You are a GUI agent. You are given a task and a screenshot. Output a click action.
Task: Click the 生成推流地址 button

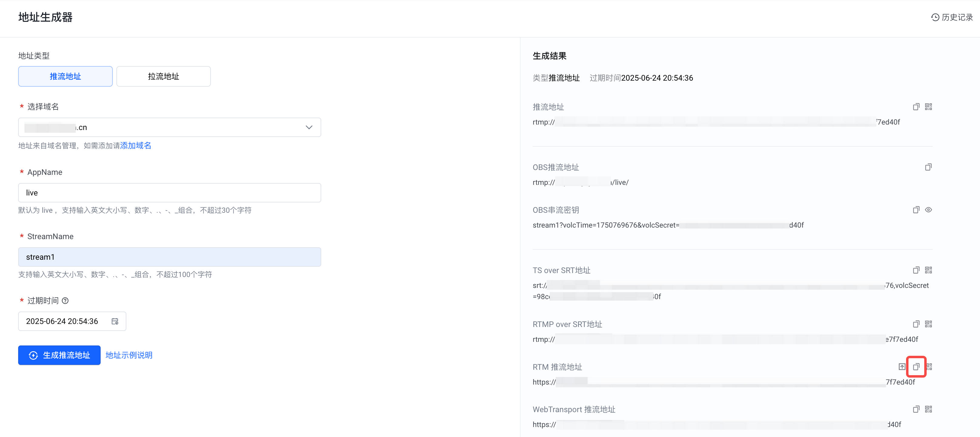59,355
